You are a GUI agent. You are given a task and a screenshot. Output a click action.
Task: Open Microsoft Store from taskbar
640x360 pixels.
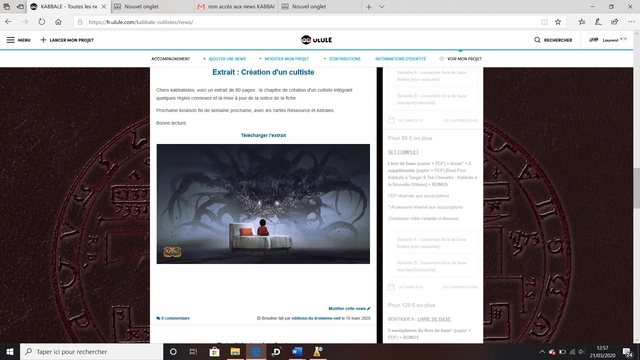[x=214, y=351]
